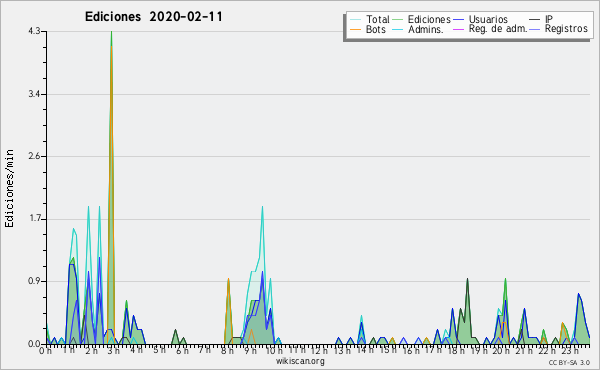Click the '3 h' x-axis label
Screen dimensions: 600x370
tap(113, 351)
